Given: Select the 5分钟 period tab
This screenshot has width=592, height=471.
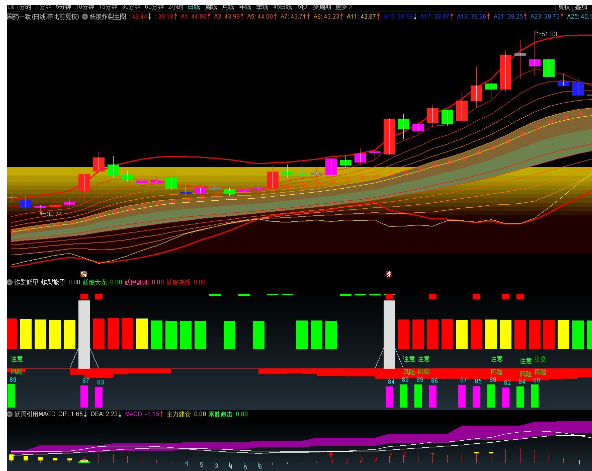Looking at the screenshot, I should tap(63, 7).
